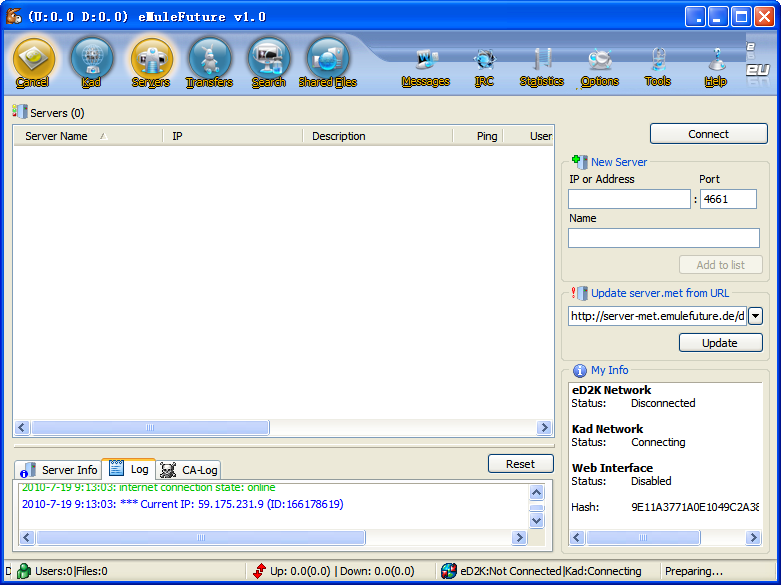Click the Servers list header icon
The width and height of the screenshot is (781, 585).
point(20,112)
